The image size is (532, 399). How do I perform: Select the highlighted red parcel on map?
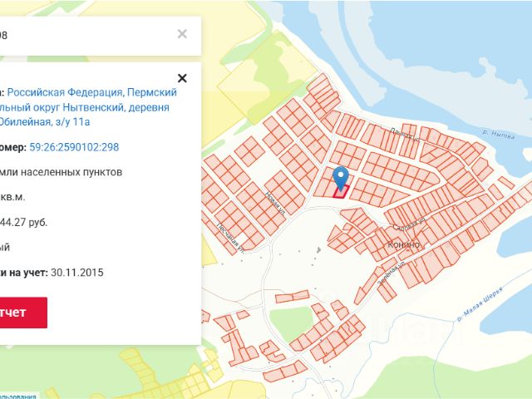tap(342, 192)
